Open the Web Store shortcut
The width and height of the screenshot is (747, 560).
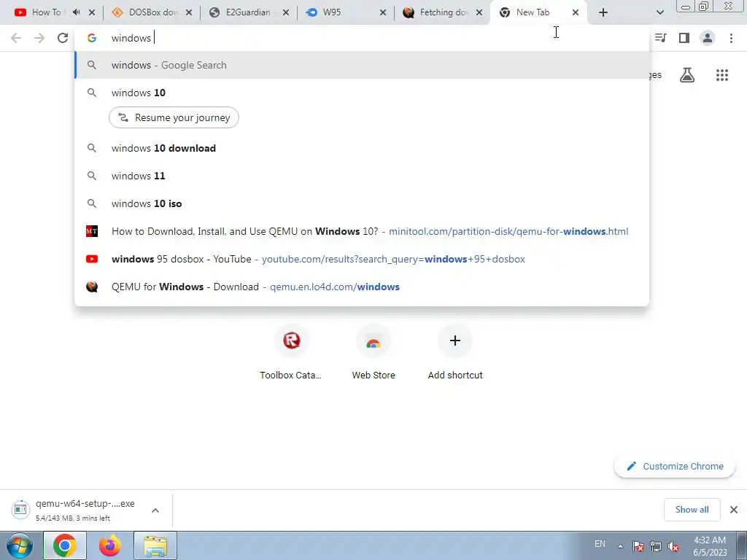point(373,352)
